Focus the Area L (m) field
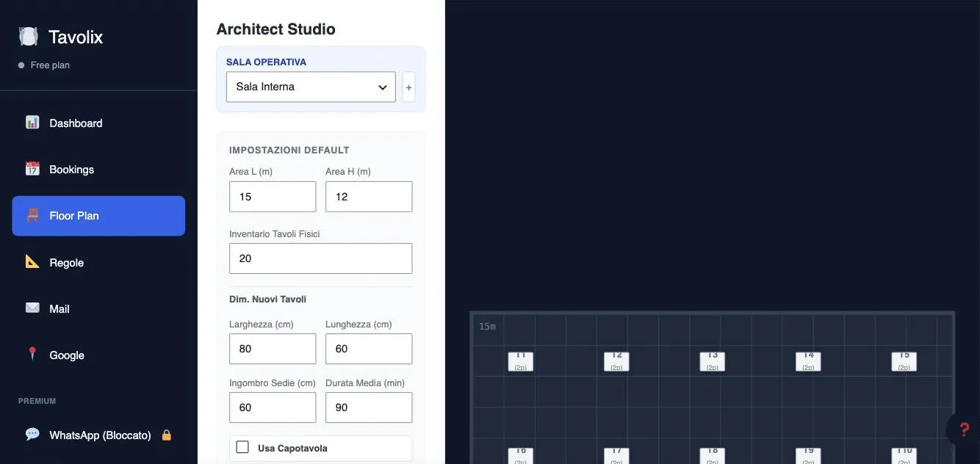 tap(273, 197)
